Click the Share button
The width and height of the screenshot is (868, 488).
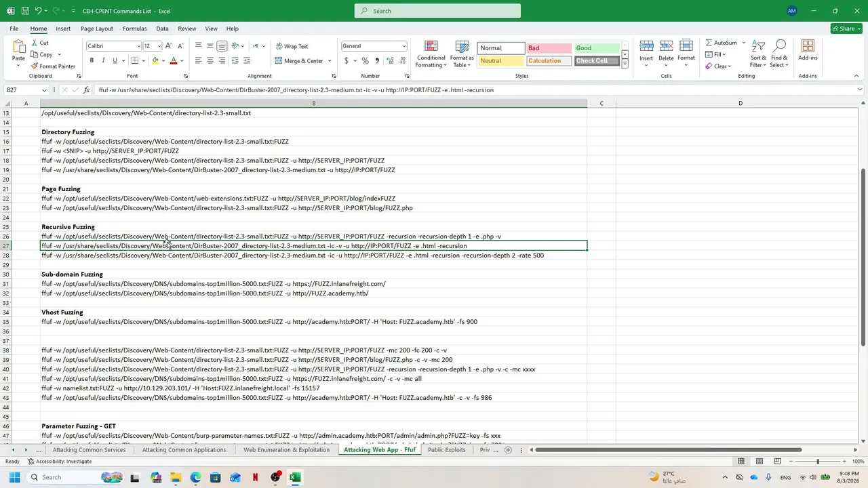(x=846, y=28)
